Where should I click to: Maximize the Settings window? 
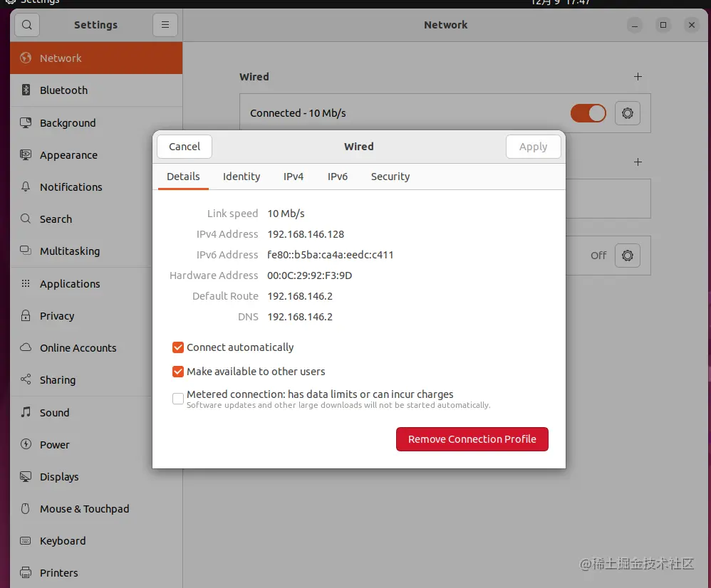663,25
